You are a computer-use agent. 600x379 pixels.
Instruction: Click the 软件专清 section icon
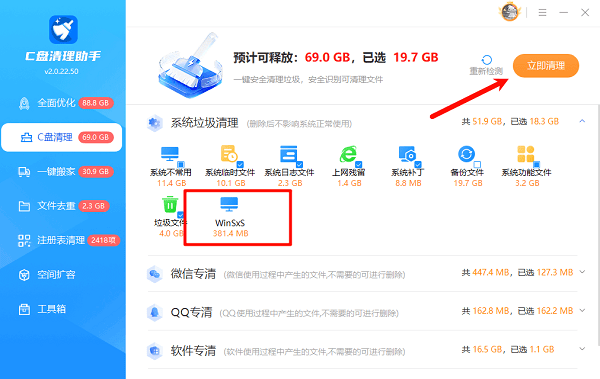(155, 351)
